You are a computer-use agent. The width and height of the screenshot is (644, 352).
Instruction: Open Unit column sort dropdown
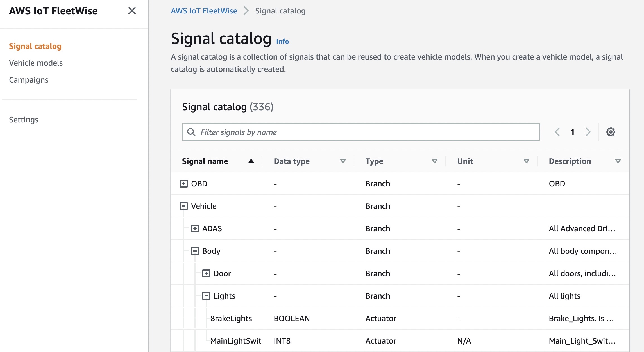[526, 161]
